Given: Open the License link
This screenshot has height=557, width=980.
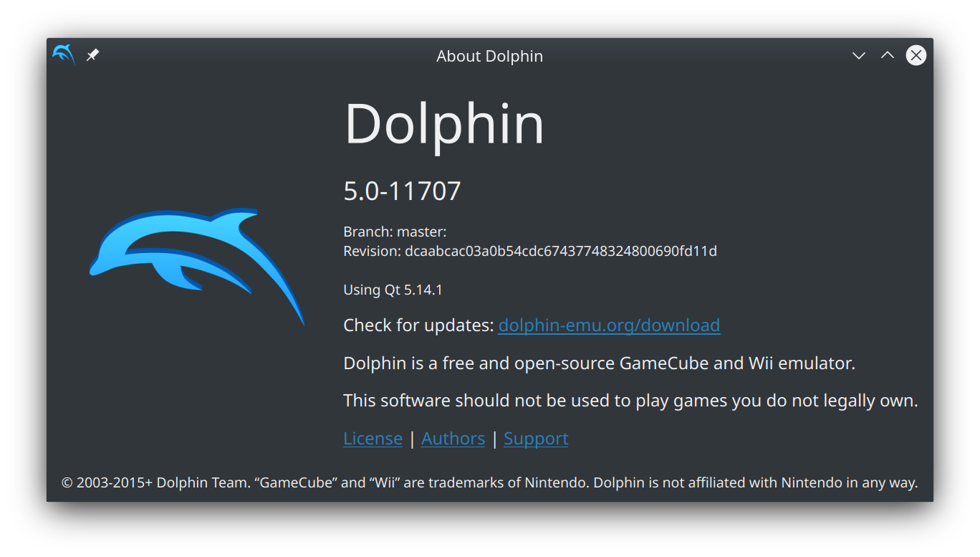Looking at the screenshot, I should click(373, 438).
